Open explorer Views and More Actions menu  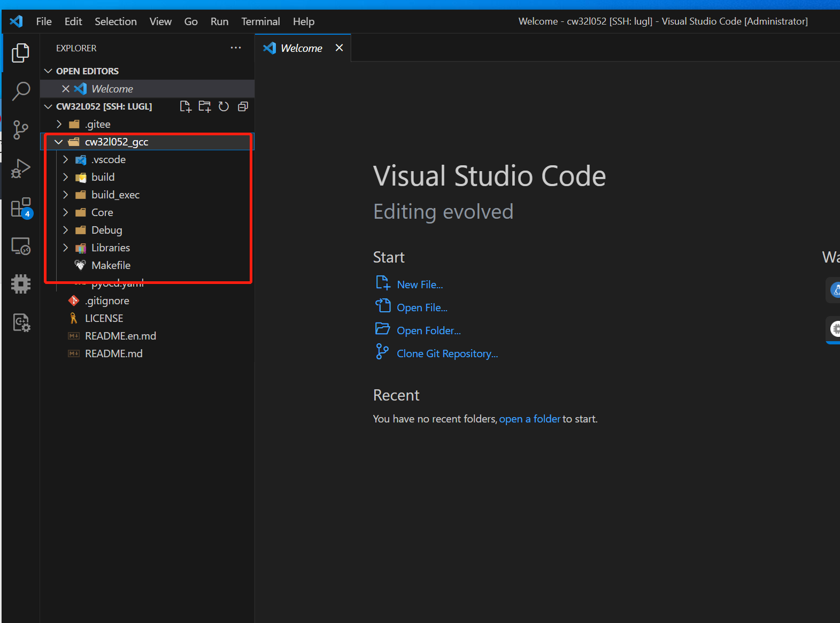[235, 48]
